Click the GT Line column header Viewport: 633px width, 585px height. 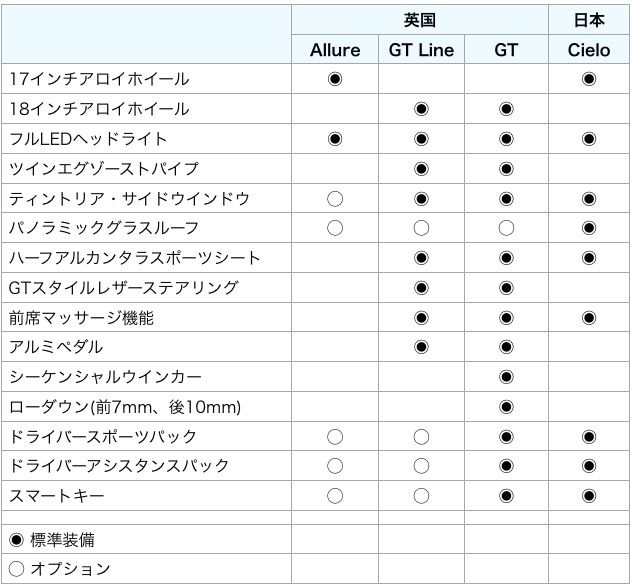[x=421, y=50]
